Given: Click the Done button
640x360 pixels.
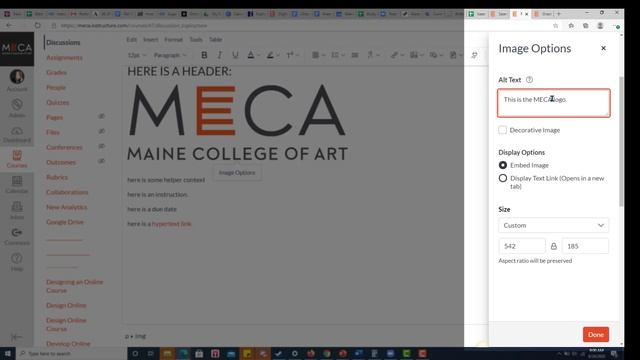Looking at the screenshot, I should click(x=596, y=335).
